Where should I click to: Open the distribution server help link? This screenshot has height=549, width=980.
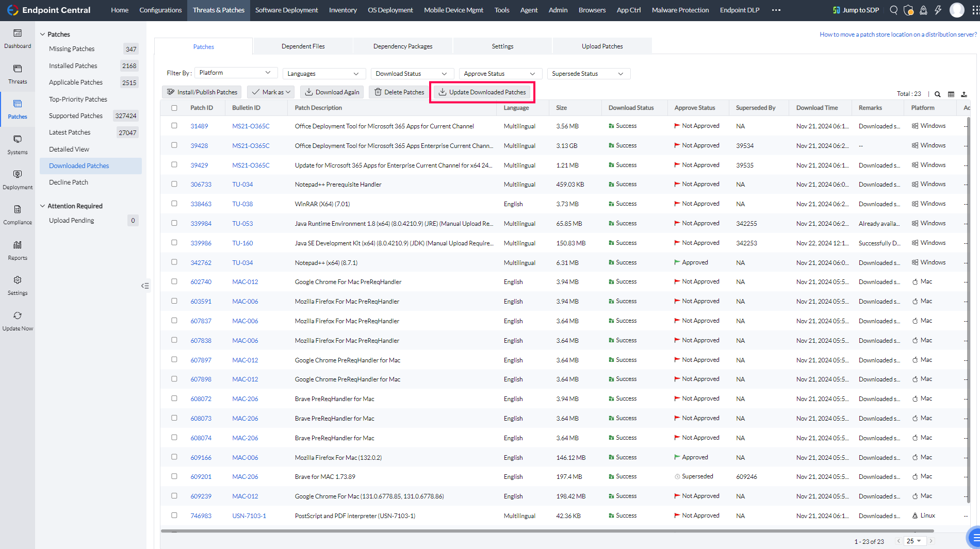point(898,35)
